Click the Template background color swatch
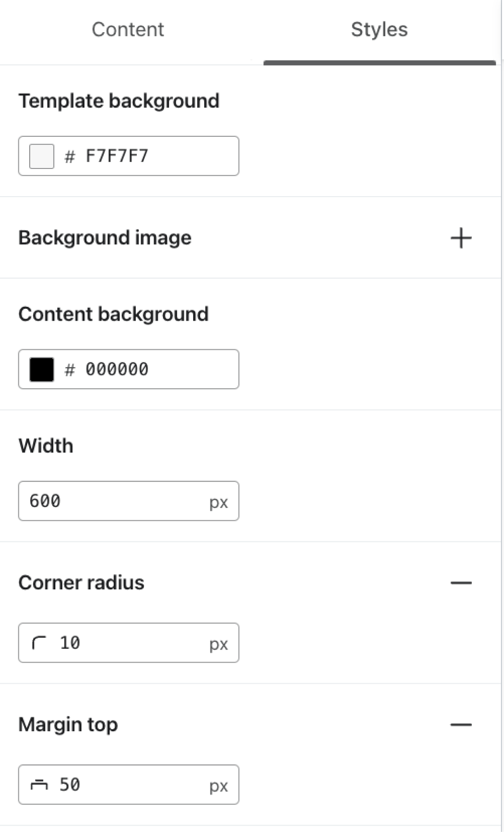Image resolution: width=504 pixels, height=832 pixels. [42, 156]
